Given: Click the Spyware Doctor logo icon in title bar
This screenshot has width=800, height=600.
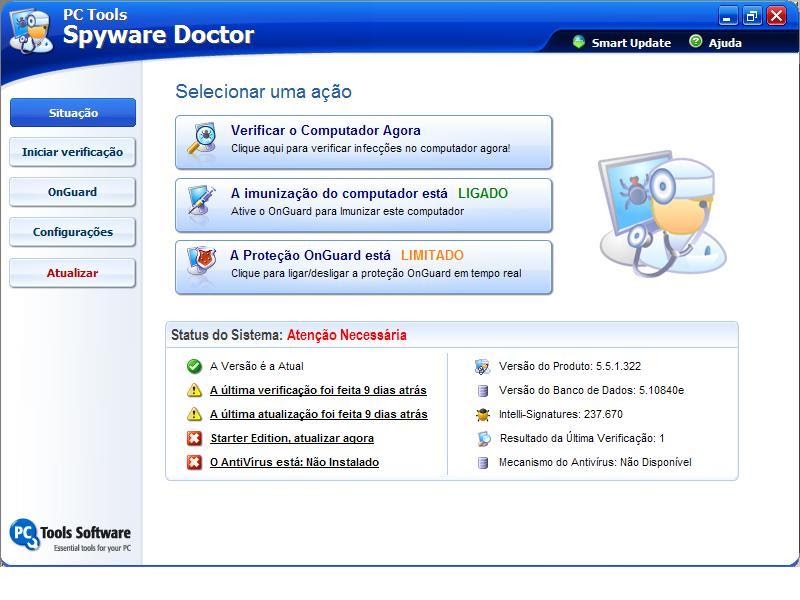Looking at the screenshot, I should pos(31,32).
